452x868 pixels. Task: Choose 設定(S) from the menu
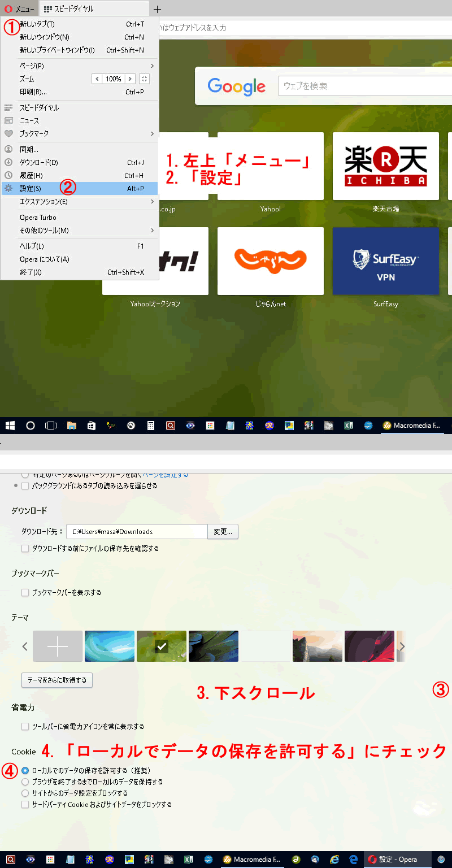tap(79, 188)
